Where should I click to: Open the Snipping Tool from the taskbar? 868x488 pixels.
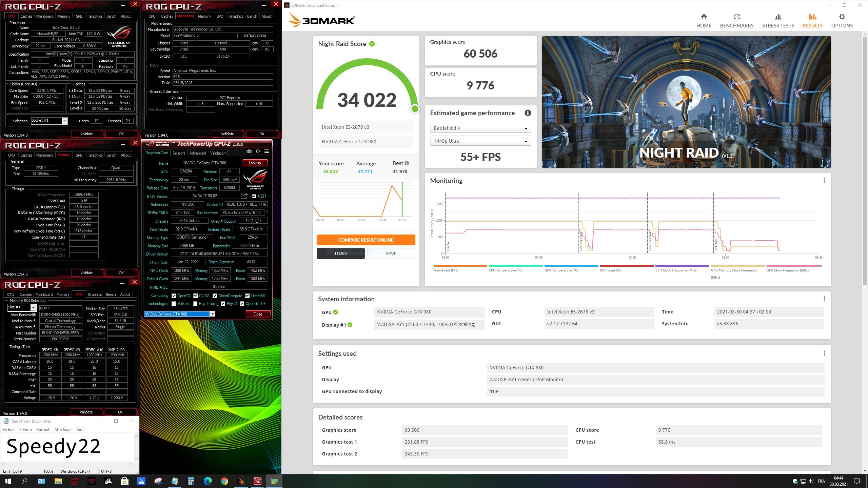(158, 481)
